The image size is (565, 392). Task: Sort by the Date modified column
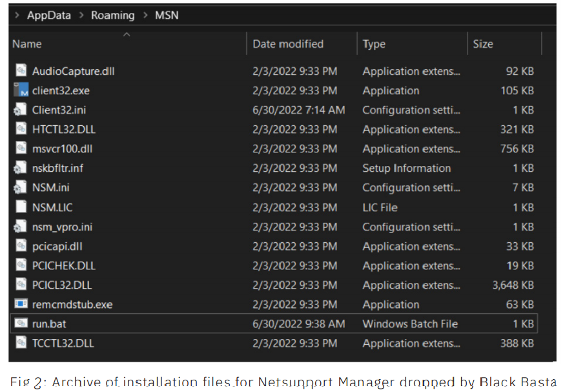click(288, 44)
